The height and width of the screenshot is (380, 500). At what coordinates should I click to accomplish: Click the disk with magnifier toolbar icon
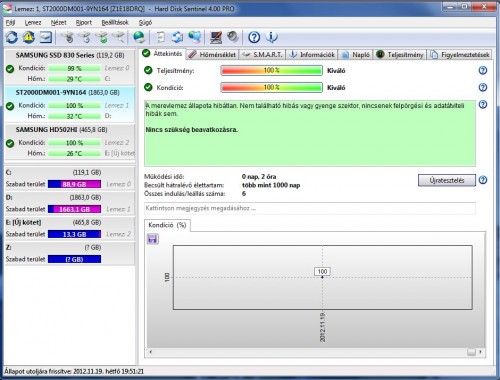118,37
